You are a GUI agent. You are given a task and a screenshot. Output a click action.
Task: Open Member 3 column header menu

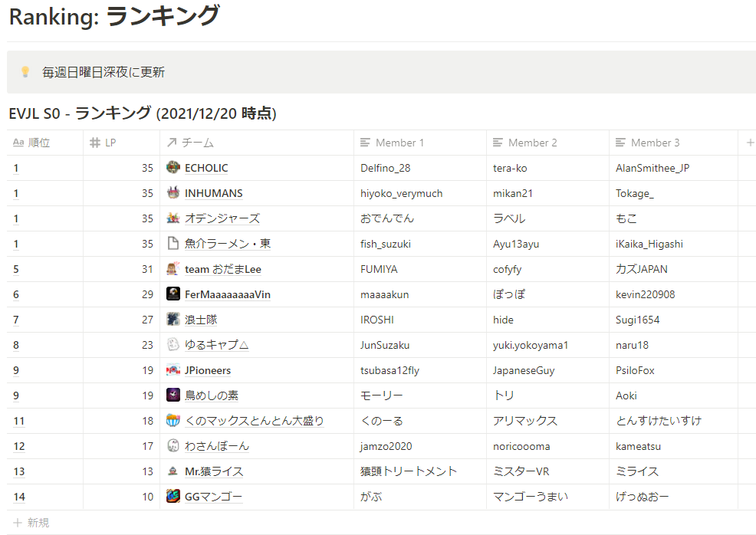673,143
